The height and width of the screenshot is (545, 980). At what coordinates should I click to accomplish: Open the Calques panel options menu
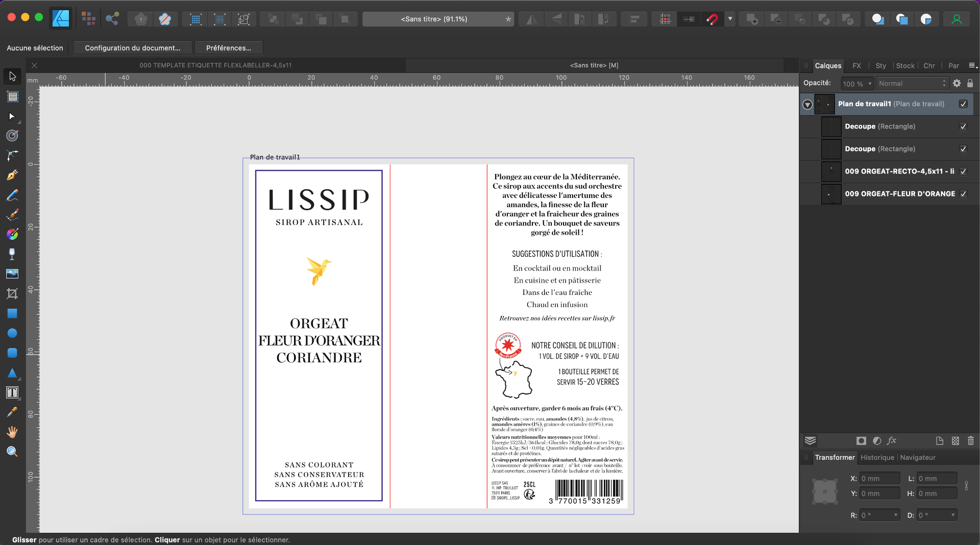[973, 65]
